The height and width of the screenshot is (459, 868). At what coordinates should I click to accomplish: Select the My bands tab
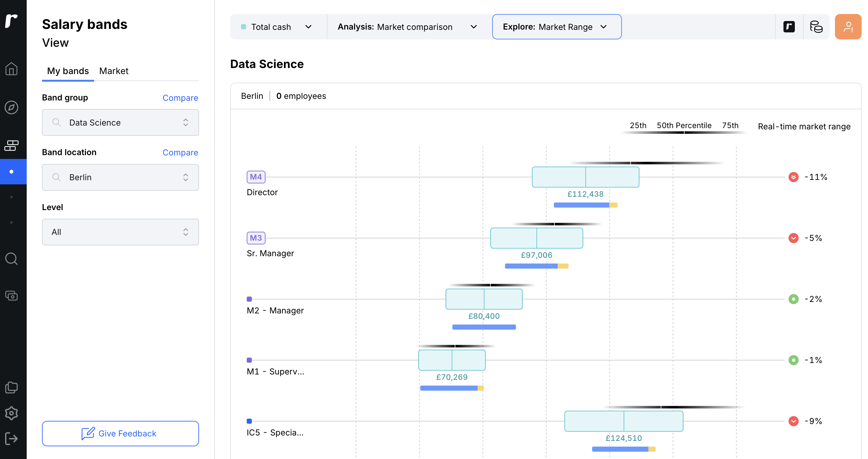pos(68,71)
